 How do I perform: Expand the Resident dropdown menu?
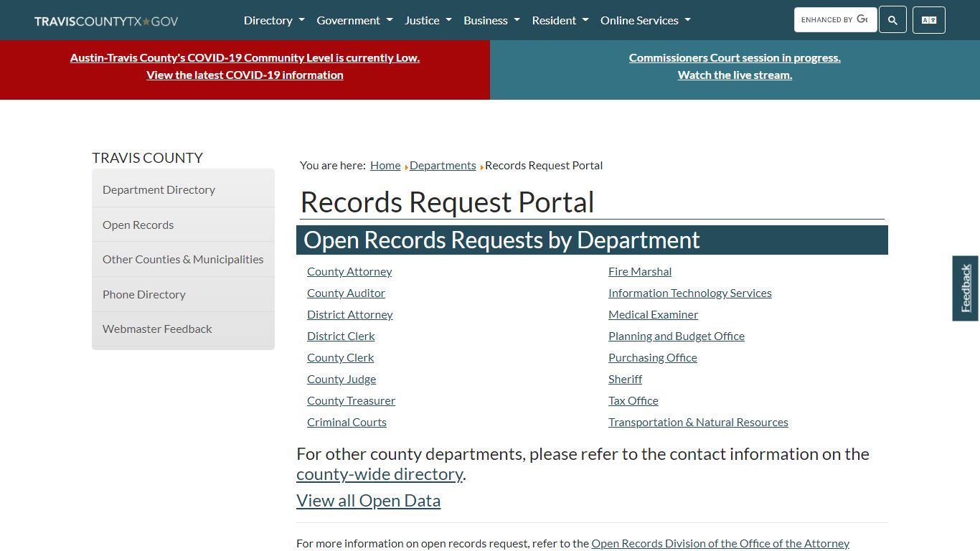coord(560,20)
